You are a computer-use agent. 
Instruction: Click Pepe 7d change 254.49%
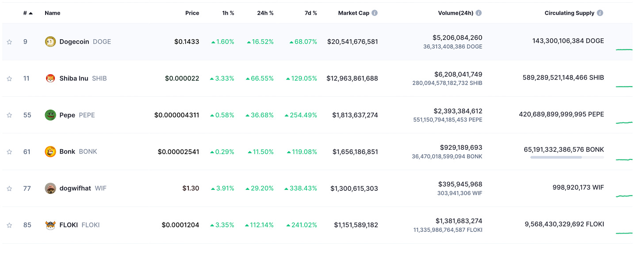(301, 115)
